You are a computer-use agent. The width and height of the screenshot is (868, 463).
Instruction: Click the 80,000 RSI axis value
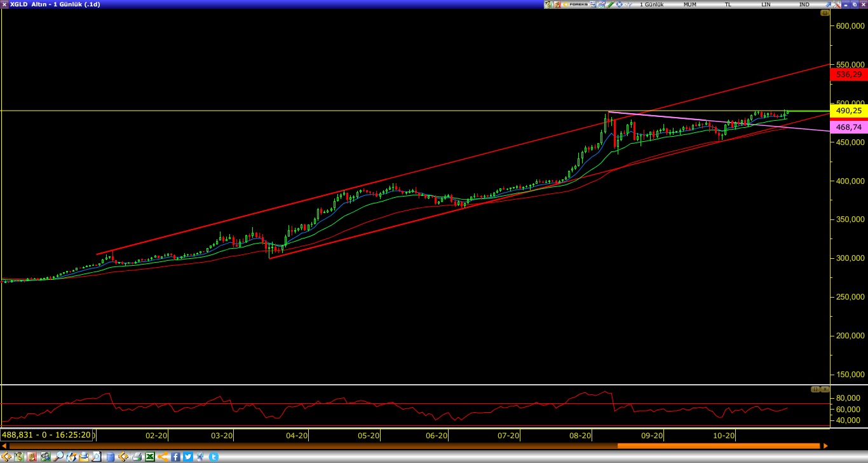pyautogui.click(x=848, y=398)
